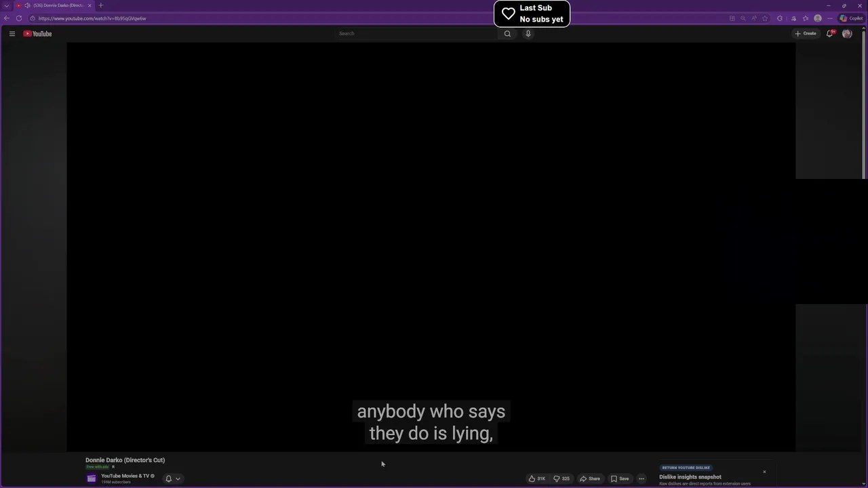Go to YouTube home via logo
This screenshot has width=868, height=488.
coord(38,33)
